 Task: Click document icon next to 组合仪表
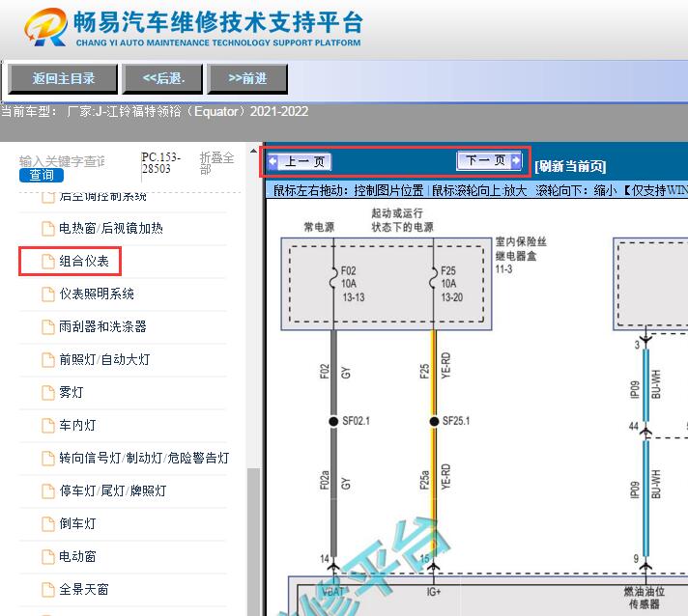47,262
